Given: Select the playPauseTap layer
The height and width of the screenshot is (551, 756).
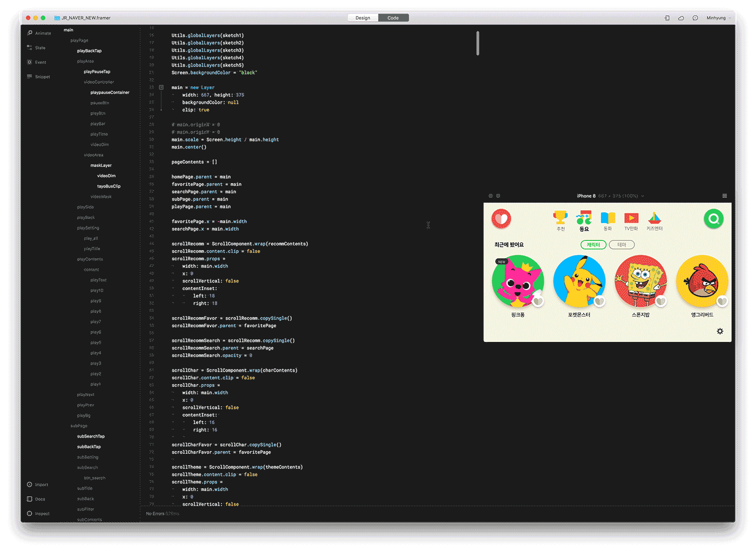Looking at the screenshot, I should point(97,71).
